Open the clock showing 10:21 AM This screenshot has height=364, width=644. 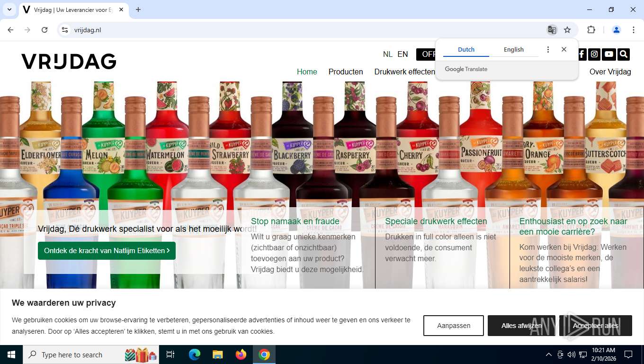coord(603,355)
